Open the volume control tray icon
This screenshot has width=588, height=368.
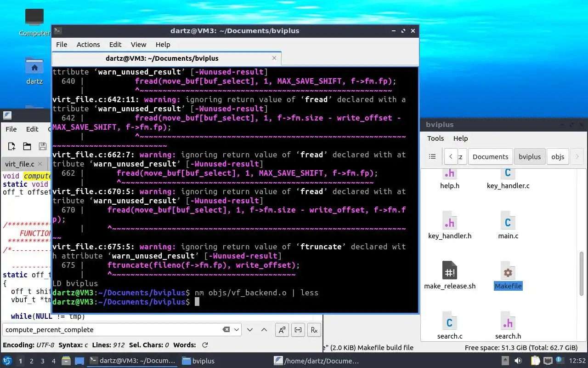[x=518, y=361]
